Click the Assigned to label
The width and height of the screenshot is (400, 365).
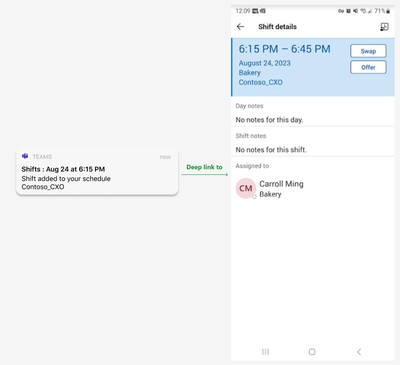coord(252,166)
